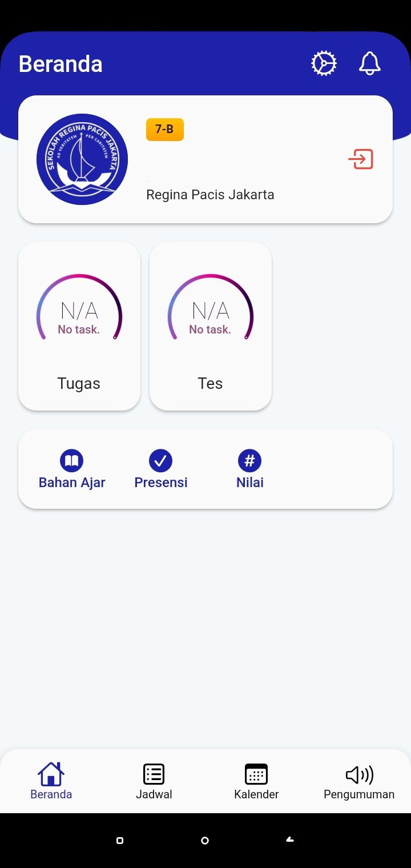Open Nilai hash icon
This screenshot has width=411, height=868.
(x=249, y=460)
